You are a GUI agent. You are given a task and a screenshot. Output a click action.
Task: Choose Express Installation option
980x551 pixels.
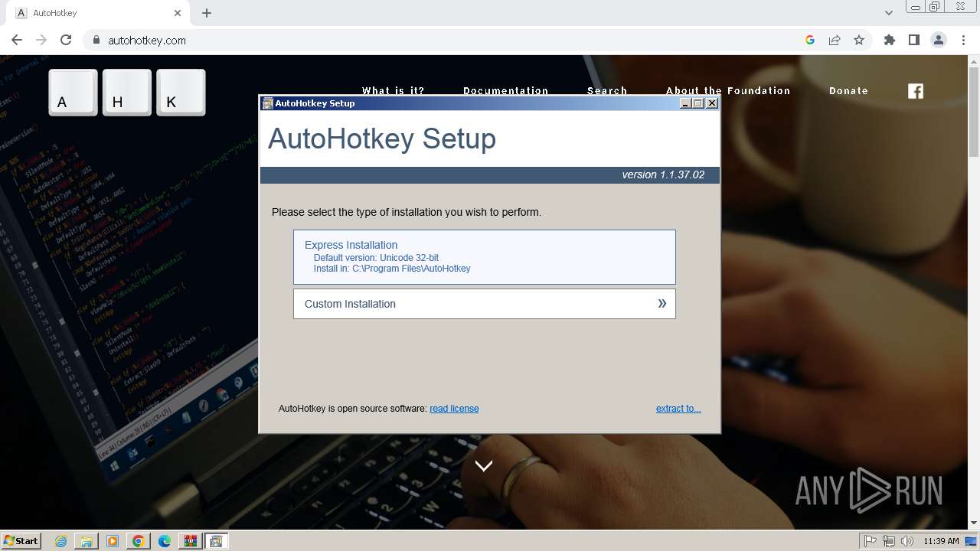(484, 257)
